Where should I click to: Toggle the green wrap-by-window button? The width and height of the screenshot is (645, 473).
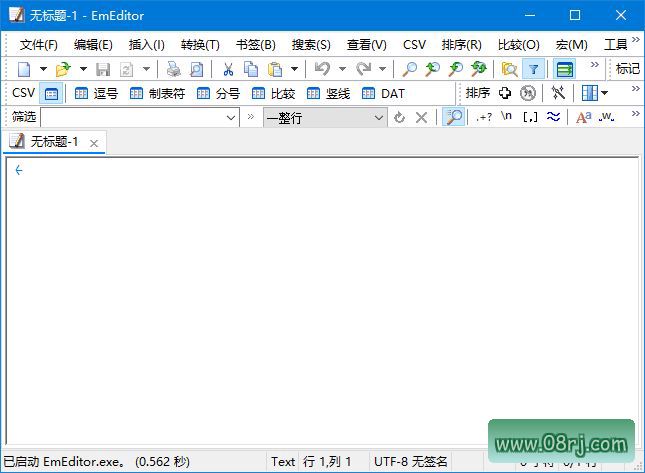point(564,69)
